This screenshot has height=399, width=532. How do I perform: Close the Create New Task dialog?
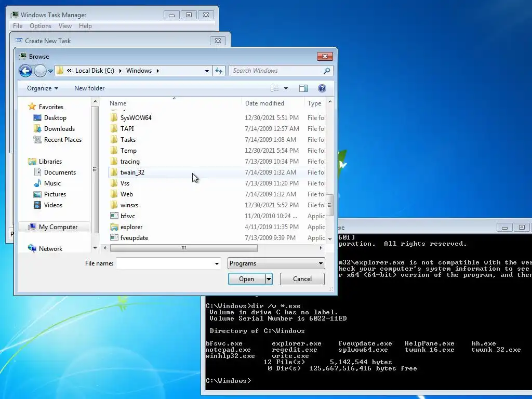tap(218, 41)
